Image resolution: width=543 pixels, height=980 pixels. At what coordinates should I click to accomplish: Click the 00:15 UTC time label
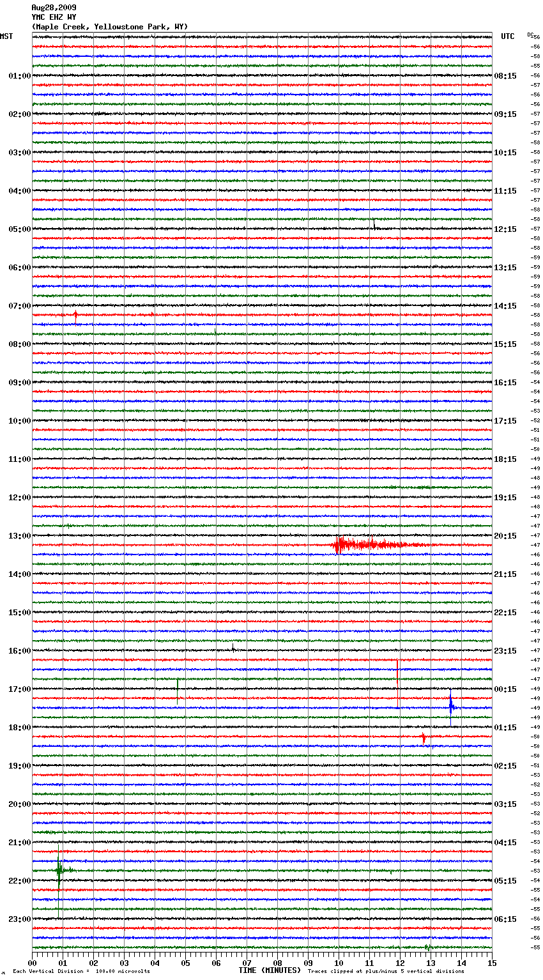pyautogui.click(x=505, y=689)
